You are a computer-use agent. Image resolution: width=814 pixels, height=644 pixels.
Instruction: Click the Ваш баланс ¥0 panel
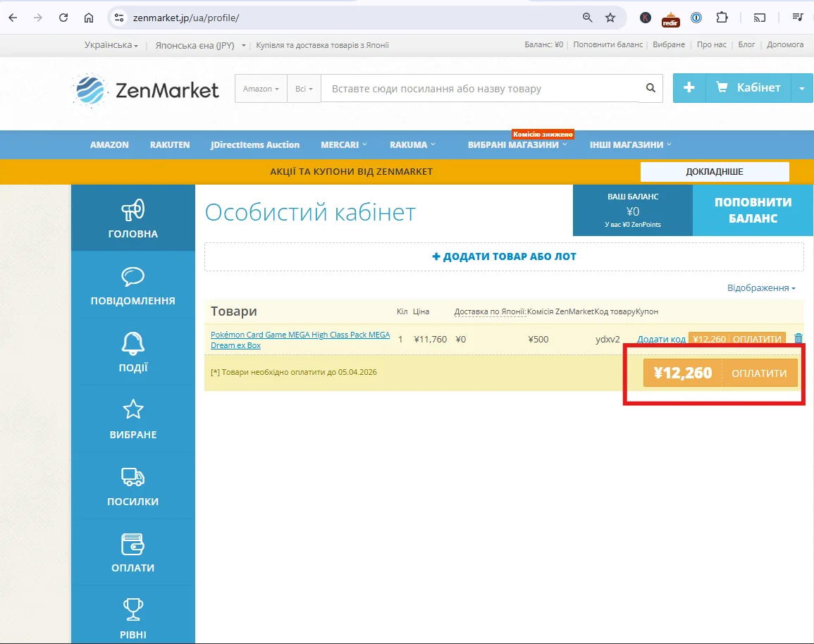[633, 210]
